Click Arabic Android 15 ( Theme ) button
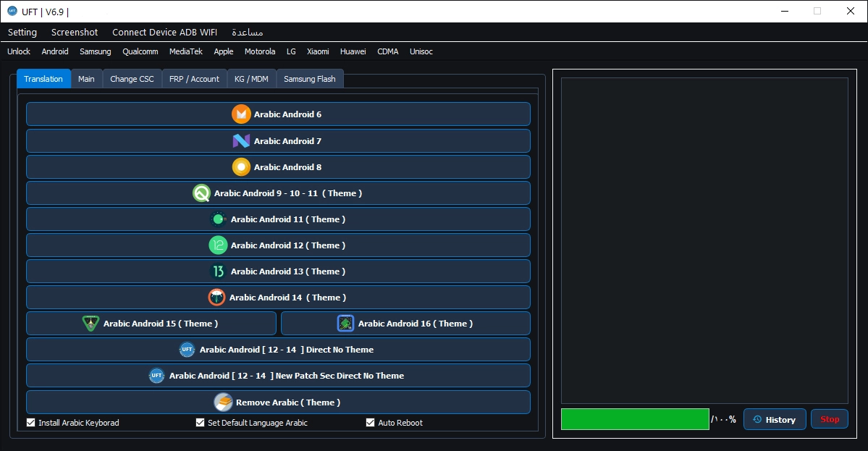Screen dimensions: 868x451 pyautogui.click(x=151, y=323)
